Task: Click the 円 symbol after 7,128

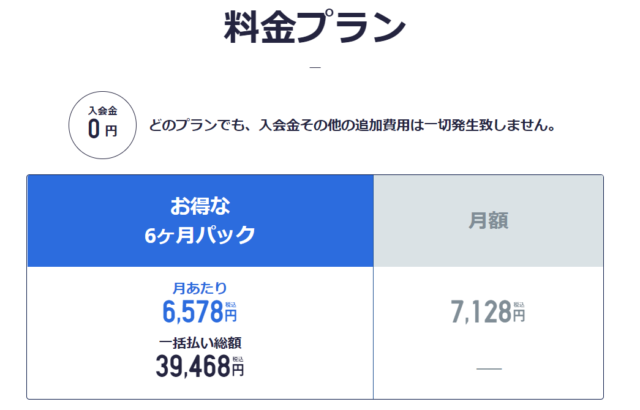Action: point(519,316)
